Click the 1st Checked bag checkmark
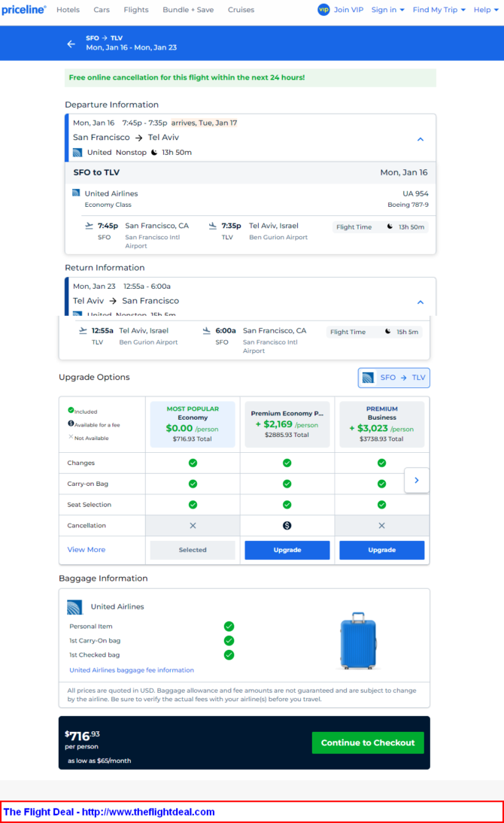This screenshot has width=504, height=823. coord(229,654)
